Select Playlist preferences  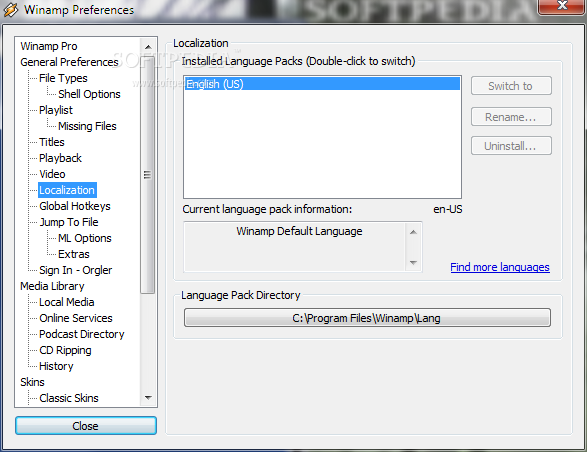[56, 110]
